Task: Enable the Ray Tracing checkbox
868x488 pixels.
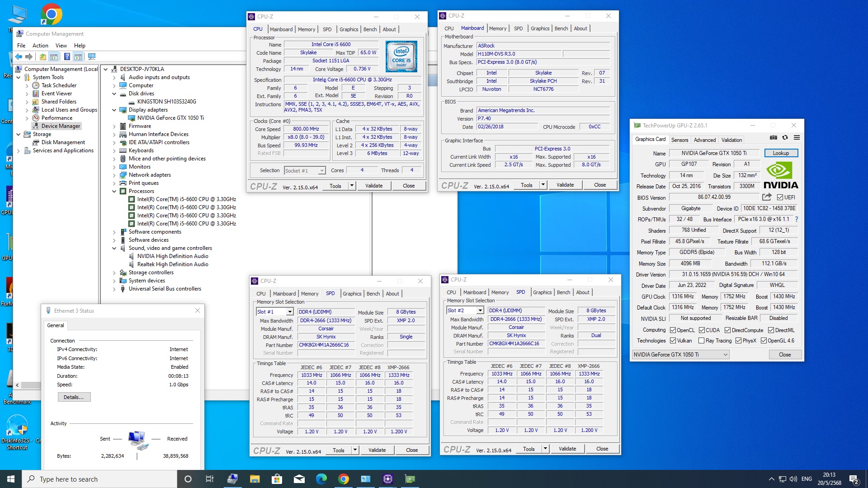Action: [x=701, y=341]
